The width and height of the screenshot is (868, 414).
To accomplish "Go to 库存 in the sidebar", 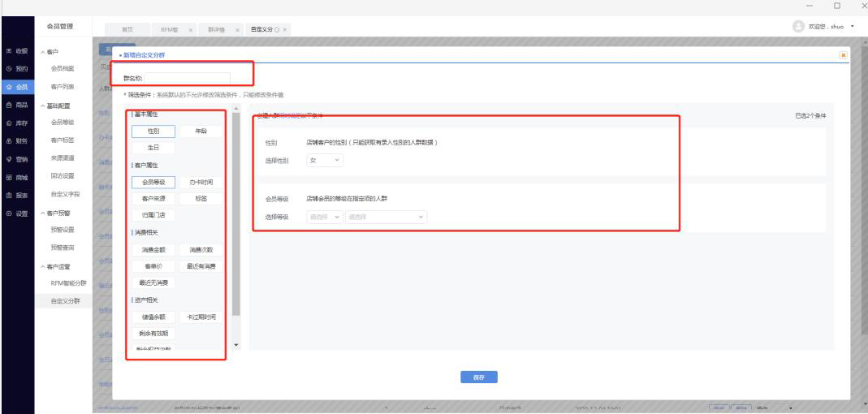I will (x=16, y=123).
